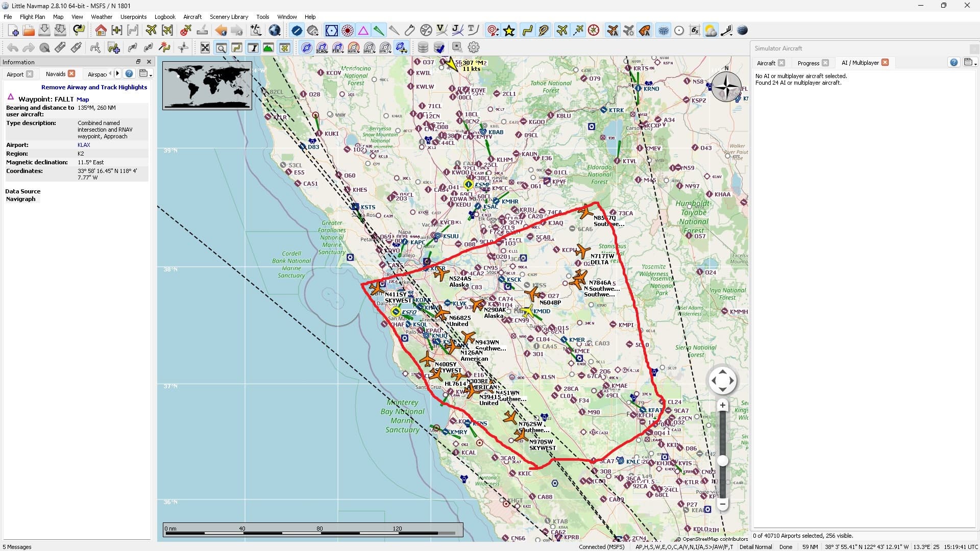Open the Scenery Library menu
This screenshot has width=980, height=551.
click(x=229, y=17)
